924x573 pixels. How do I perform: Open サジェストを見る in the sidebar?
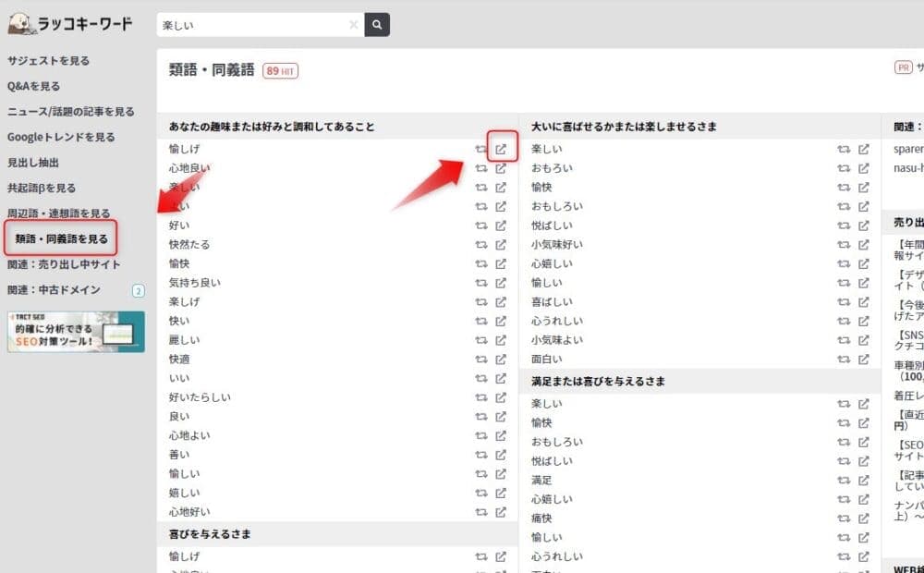coord(48,60)
